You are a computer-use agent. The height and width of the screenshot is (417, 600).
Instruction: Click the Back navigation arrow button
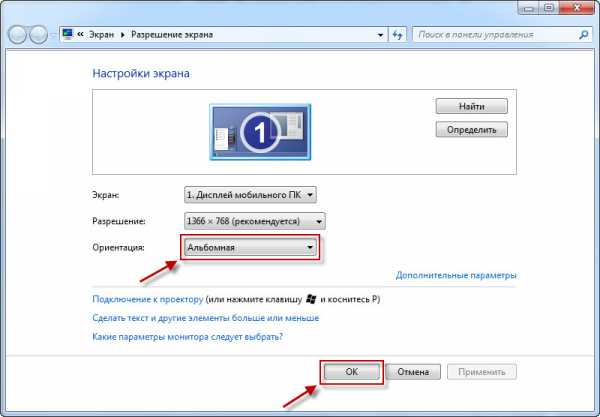pyautogui.click(x=18, y=35)
